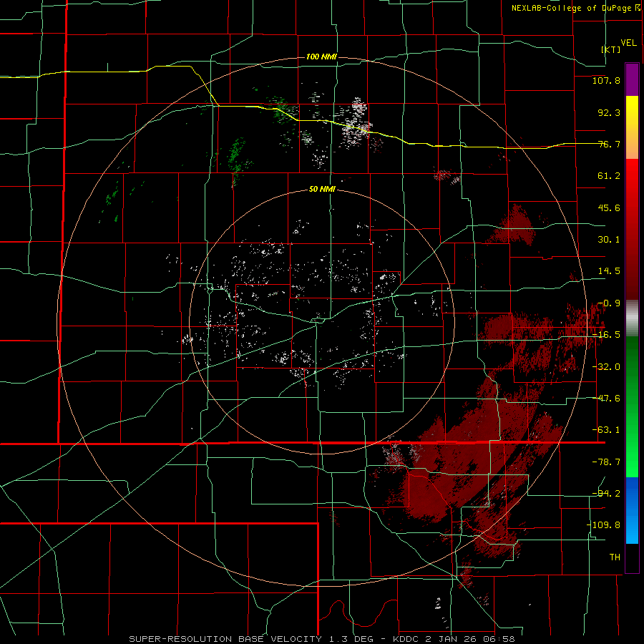Click the 107.8 velocity scale value
Screen dimensions: 644x644
tap(606, 80)
